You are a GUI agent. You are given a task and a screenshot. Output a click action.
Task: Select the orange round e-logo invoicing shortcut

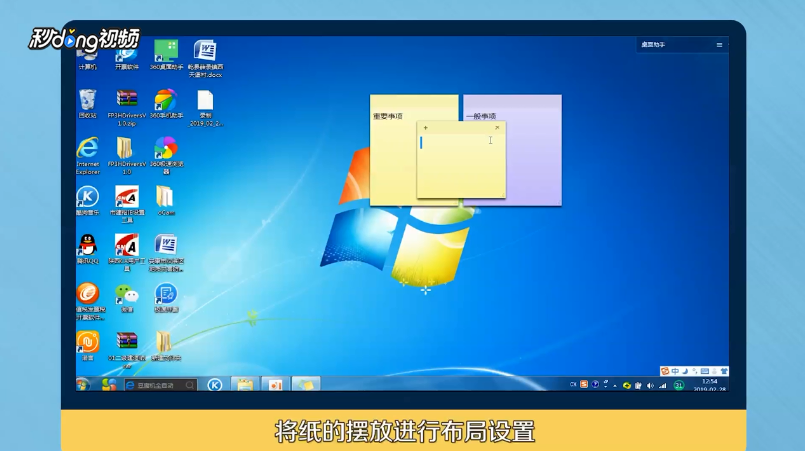(90, 302)
